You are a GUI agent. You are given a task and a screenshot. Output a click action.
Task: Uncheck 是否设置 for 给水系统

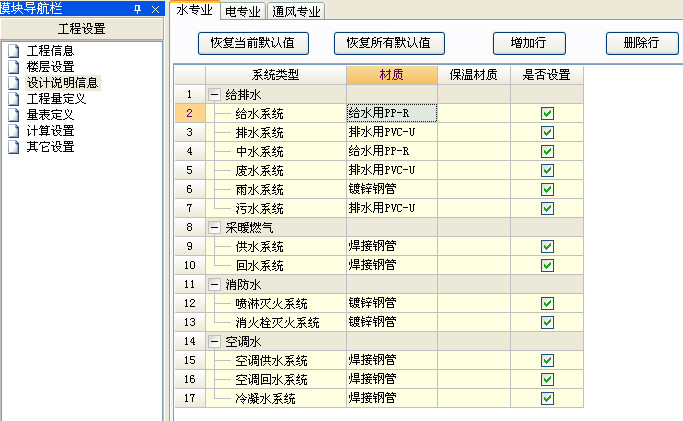coord(547,113)
